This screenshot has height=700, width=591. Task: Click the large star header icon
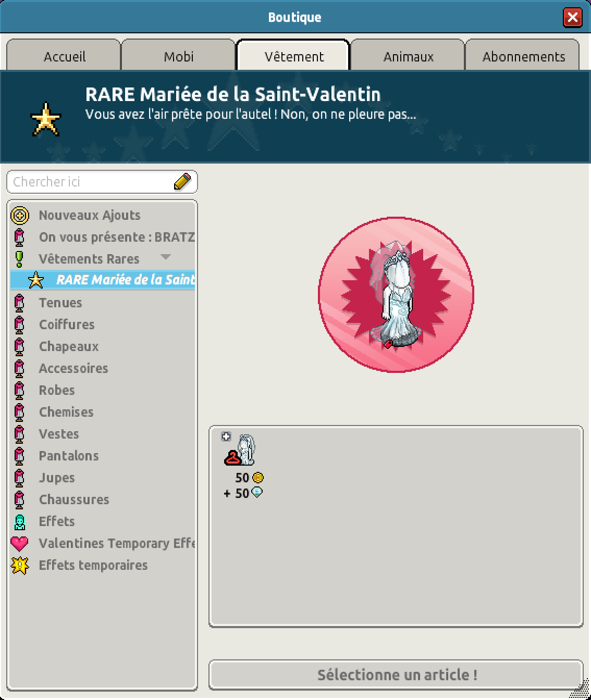coord(46,119)
